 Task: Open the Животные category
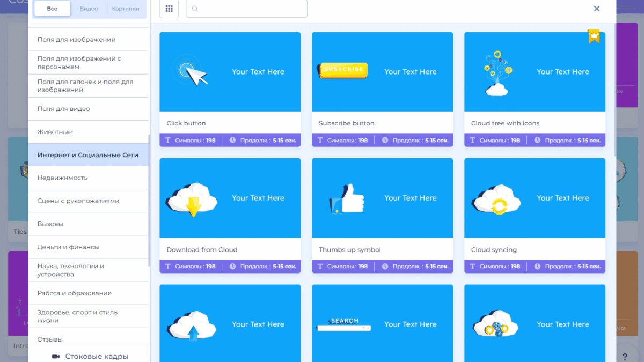point(55,132)
